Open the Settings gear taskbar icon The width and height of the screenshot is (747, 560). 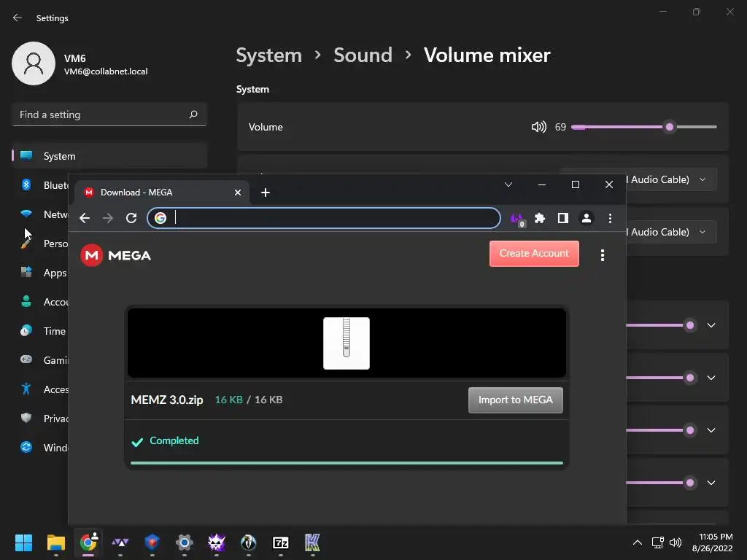coord(185,542)
